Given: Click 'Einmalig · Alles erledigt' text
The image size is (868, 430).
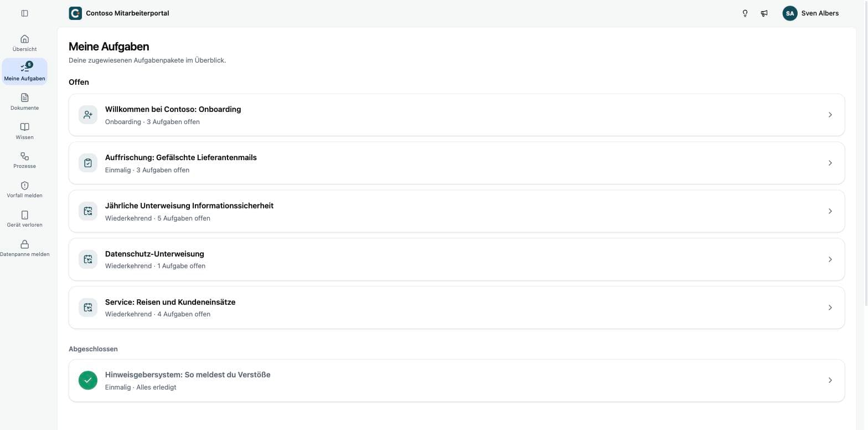Looking at the screenshot, I should coord(141,387).
